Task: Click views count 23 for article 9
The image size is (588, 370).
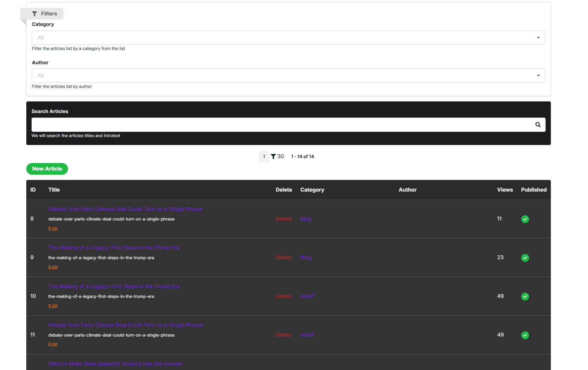Action: 500,257
